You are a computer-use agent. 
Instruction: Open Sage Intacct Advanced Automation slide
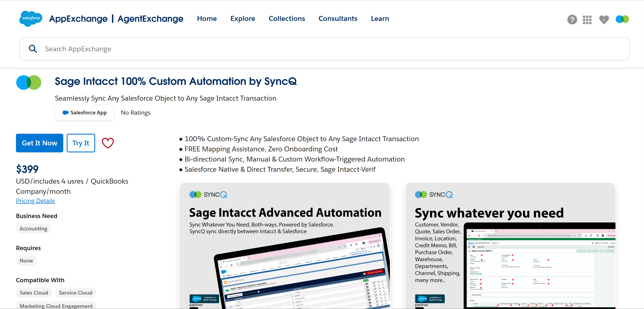(285, 246)
